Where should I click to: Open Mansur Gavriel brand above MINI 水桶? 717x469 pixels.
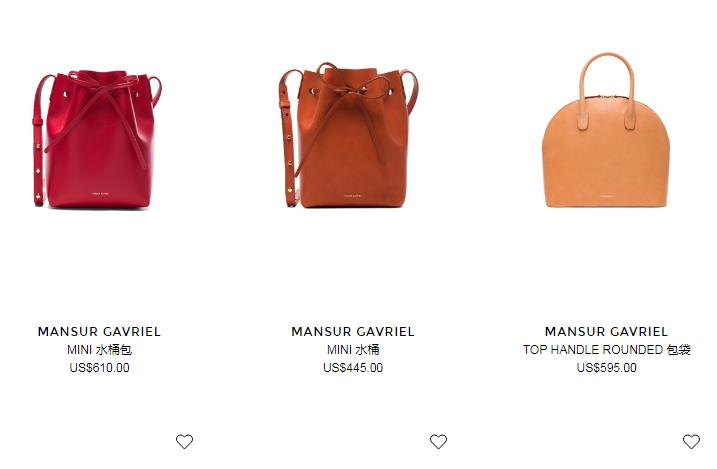click(x=353, y=331)
